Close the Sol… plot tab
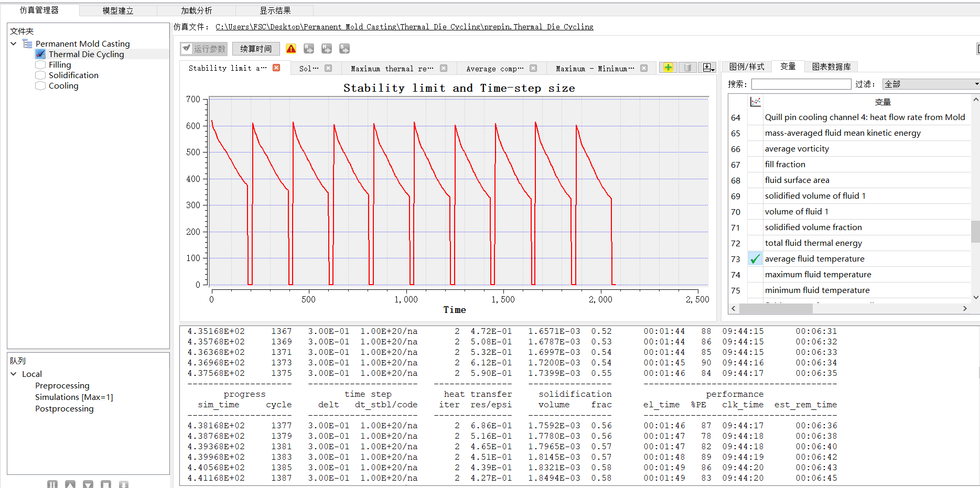The image size is (980, 488). point(328,68)
